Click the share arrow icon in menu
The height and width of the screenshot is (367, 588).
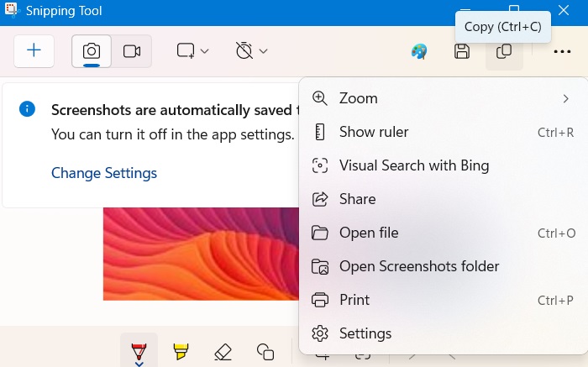click(320, 199)
